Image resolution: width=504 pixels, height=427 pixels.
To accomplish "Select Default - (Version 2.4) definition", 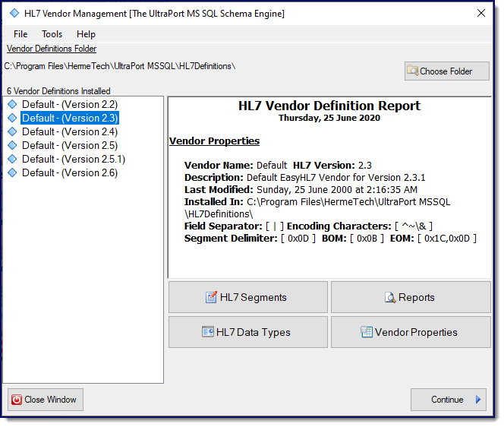I will 70,132.
